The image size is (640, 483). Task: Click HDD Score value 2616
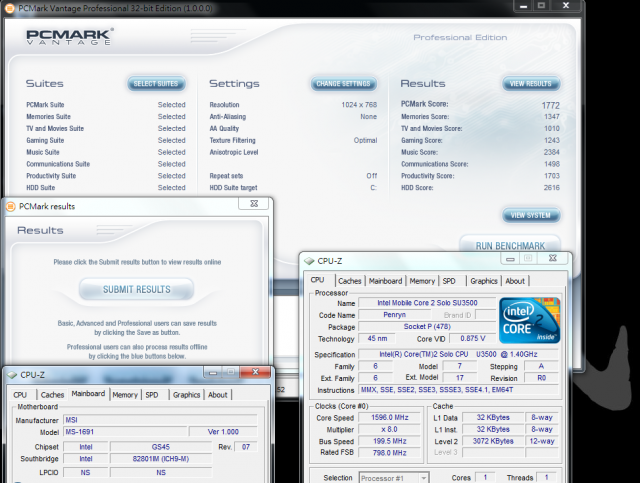coord(552,188)
